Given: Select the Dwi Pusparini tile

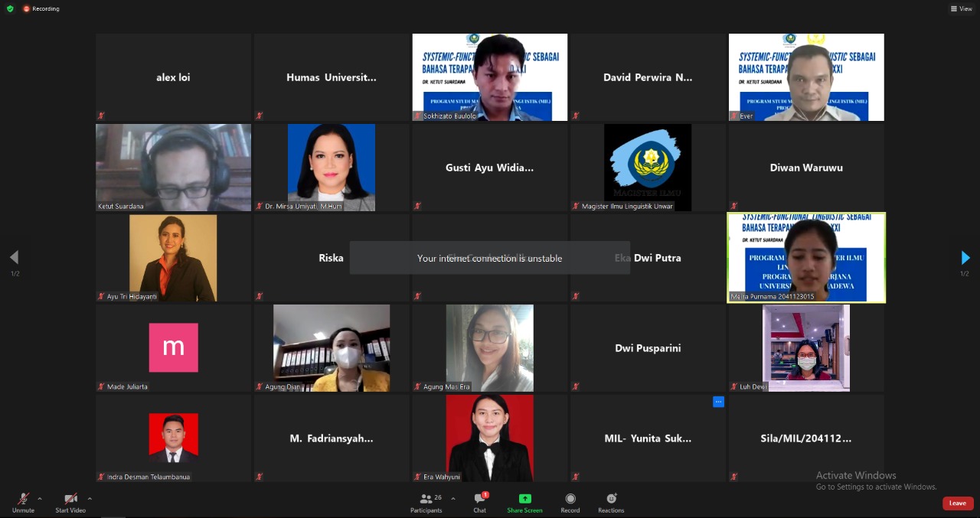Looking at the screenshot, I should (648, 348).
